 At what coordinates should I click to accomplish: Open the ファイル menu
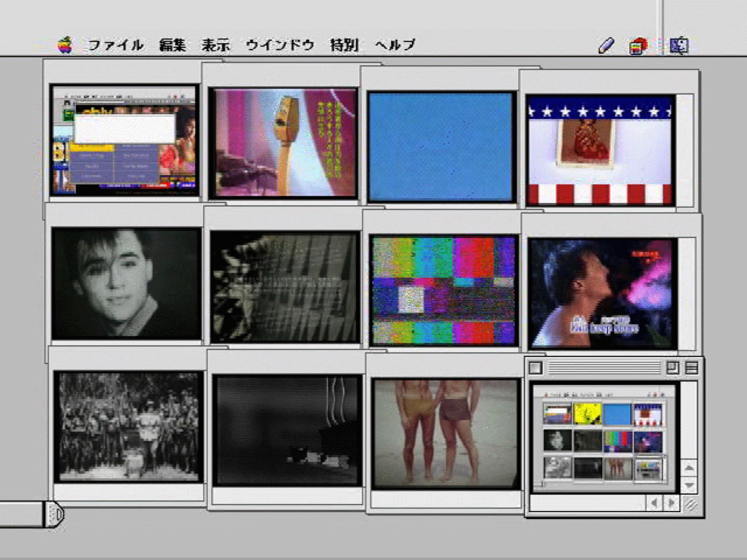116,45
